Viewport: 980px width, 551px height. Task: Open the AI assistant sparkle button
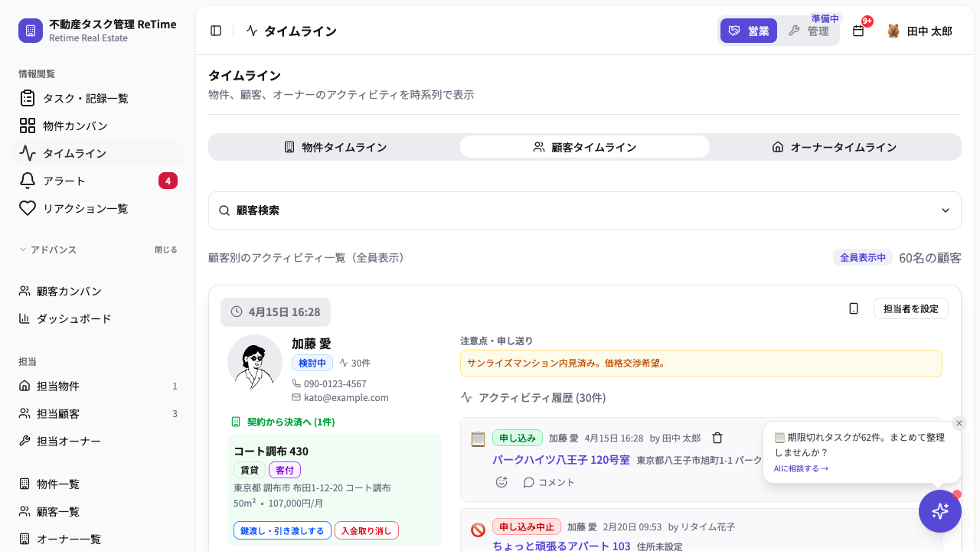coord(940,511)
